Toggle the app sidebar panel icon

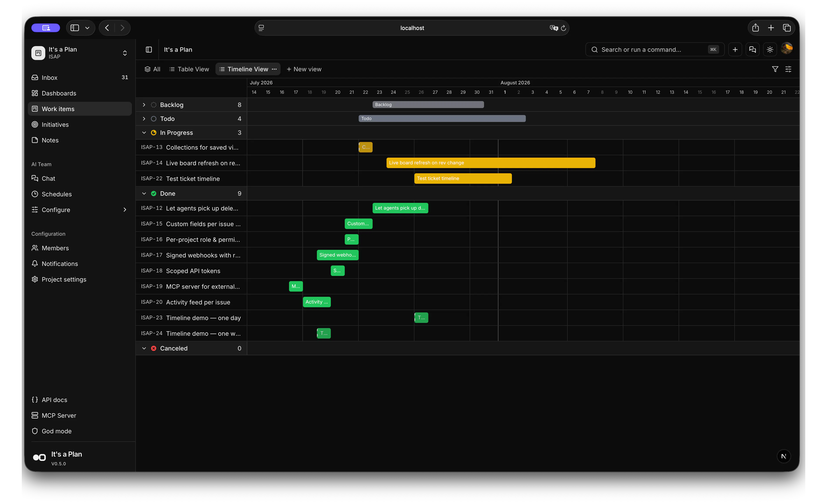click(x=149, y=49)
